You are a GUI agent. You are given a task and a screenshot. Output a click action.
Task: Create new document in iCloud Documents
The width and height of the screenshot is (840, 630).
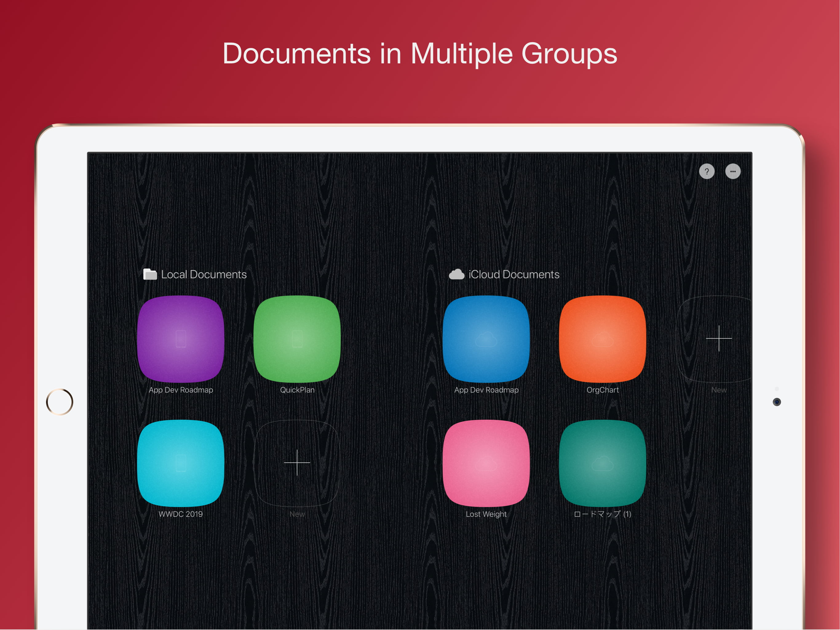(719, 339)
